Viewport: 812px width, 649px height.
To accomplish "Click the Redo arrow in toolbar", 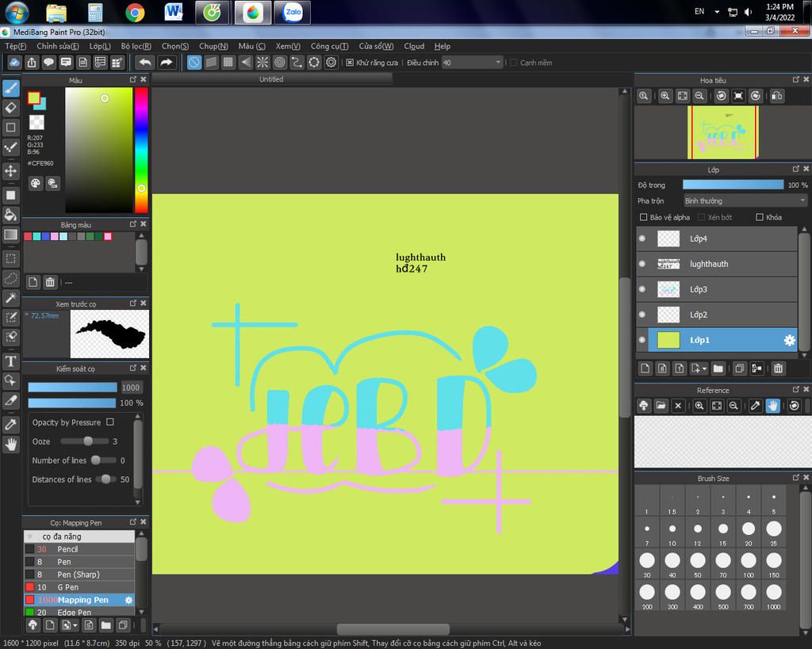I will click(167, 63).
